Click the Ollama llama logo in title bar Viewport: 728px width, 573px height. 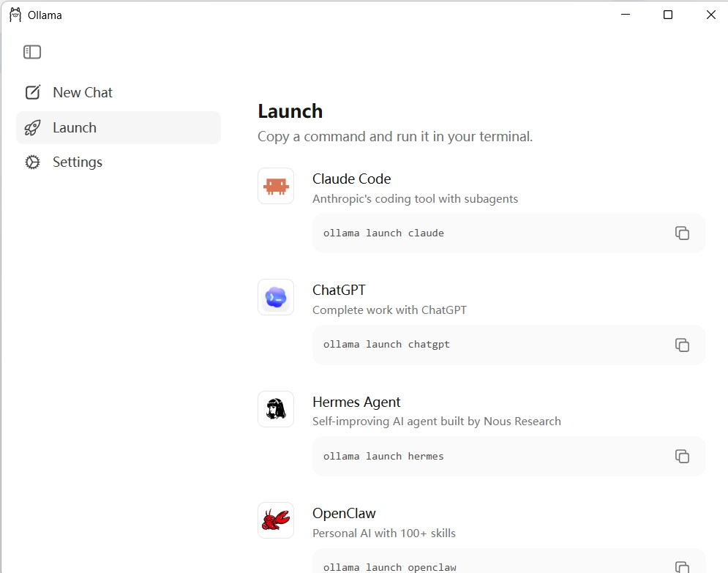pos(15,15)
